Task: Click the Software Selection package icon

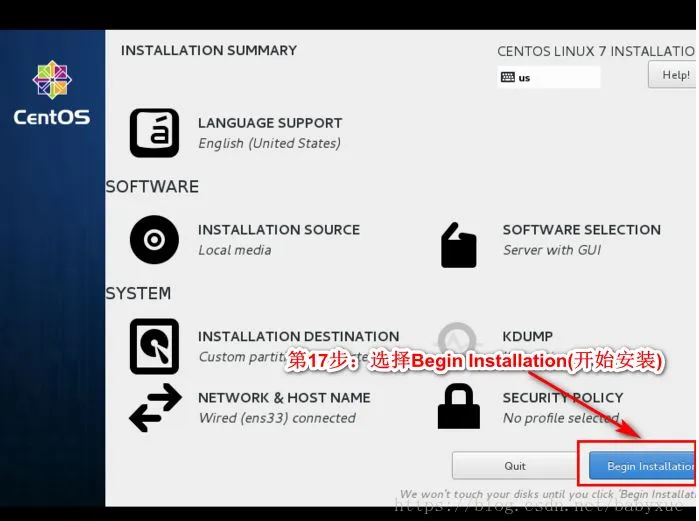Action: pos(458,245)
